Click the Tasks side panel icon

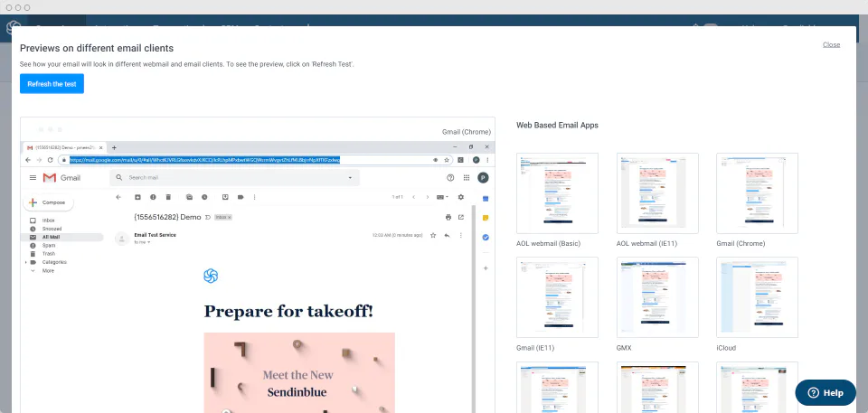tap(486, 237)
